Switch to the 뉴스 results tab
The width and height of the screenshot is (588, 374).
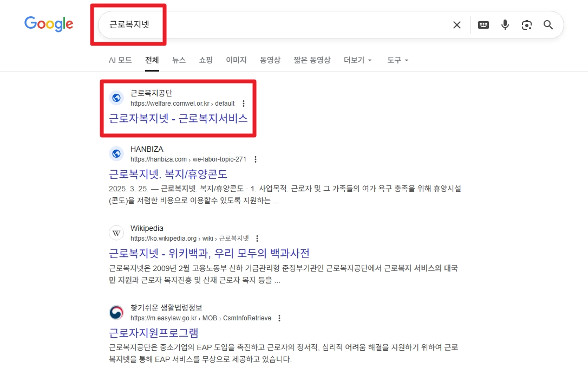[x=179, y=60]
